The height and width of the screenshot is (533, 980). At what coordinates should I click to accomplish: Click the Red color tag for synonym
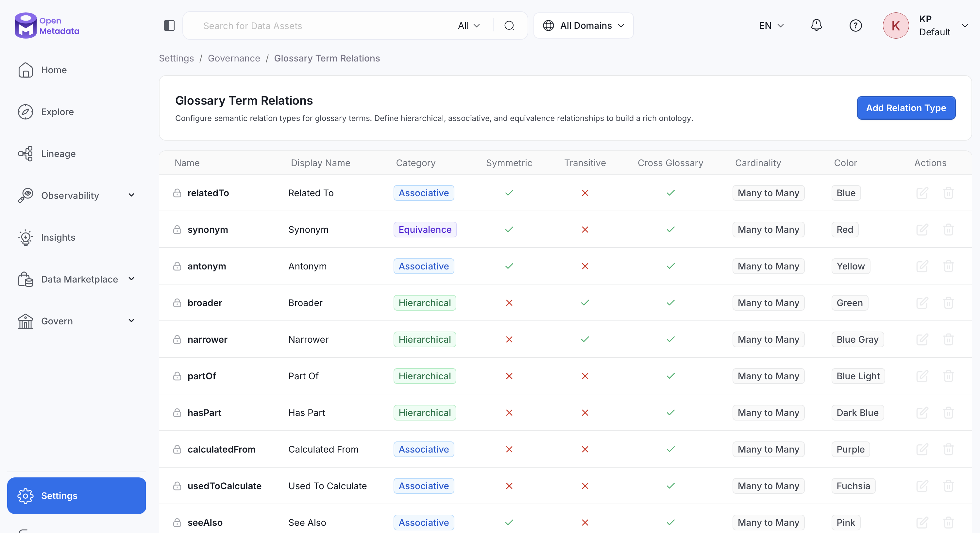(845, 230)
